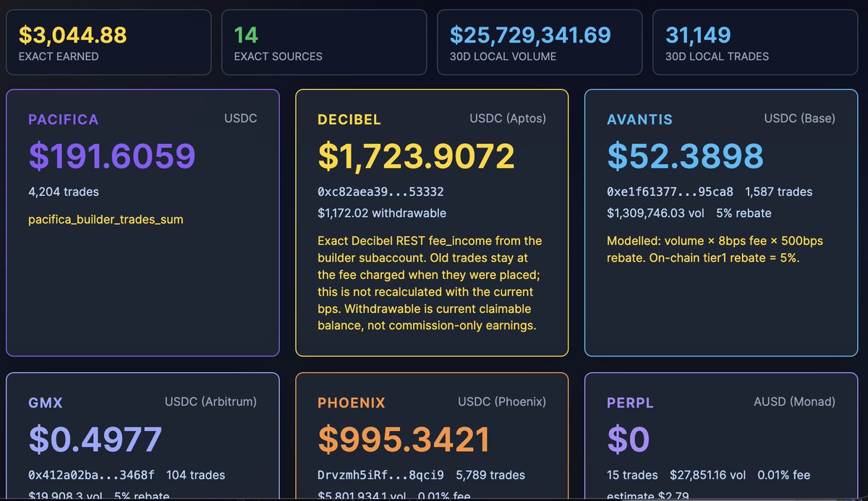Click the $27,851.16 vol value

[708, 475]
